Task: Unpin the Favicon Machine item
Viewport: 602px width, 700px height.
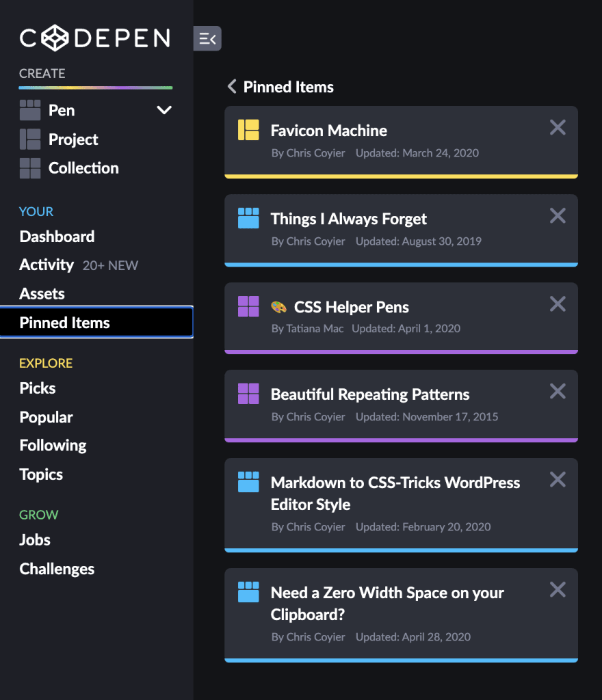Action: (558, 127)
